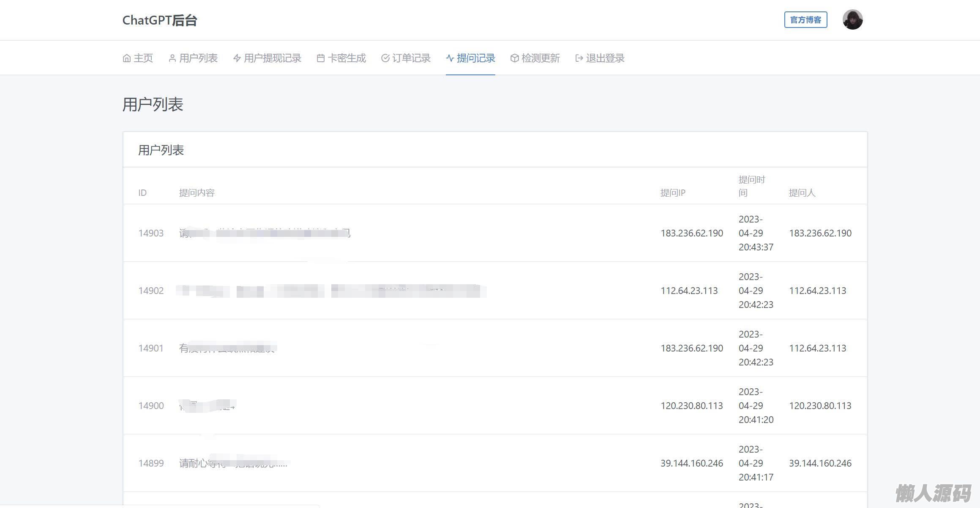The width and height of the screenshot is (980, 508).
Task: Switch to the 订单记录 tab
Action: tap(411, 58)
